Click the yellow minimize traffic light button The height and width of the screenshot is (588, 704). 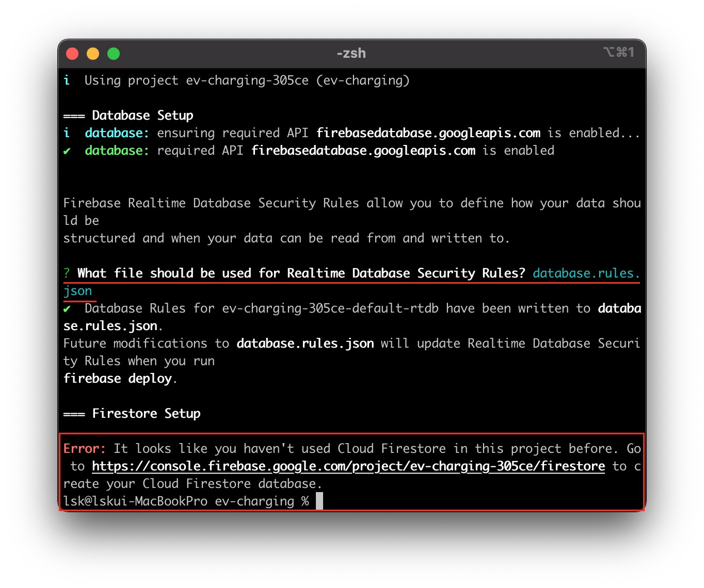click(92, 53)
